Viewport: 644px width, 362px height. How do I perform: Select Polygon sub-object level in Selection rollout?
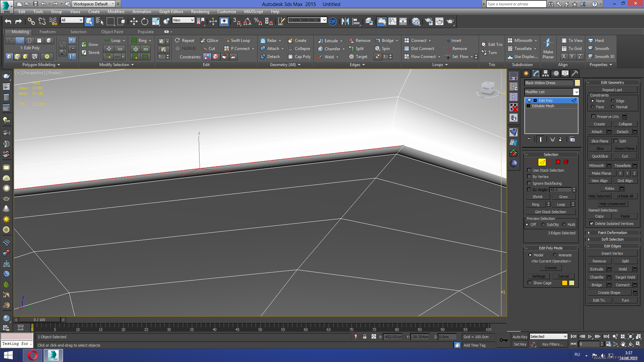(558, 162)
